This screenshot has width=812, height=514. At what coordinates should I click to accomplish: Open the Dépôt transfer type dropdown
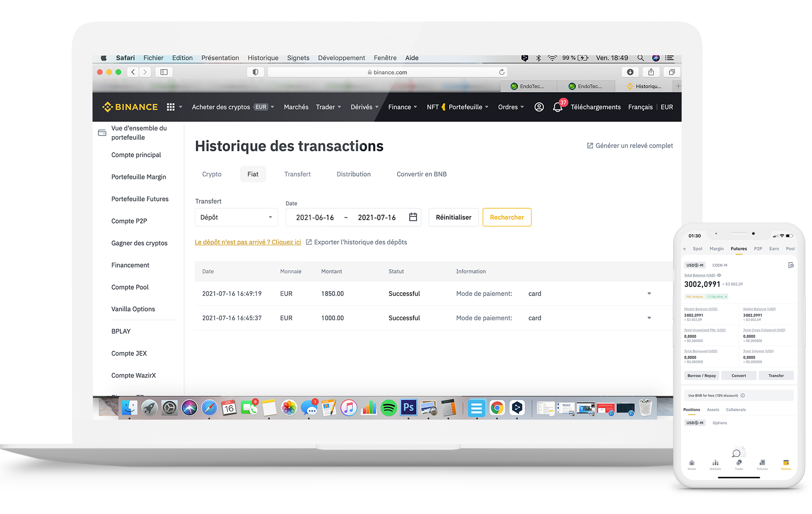click(236, 217)
